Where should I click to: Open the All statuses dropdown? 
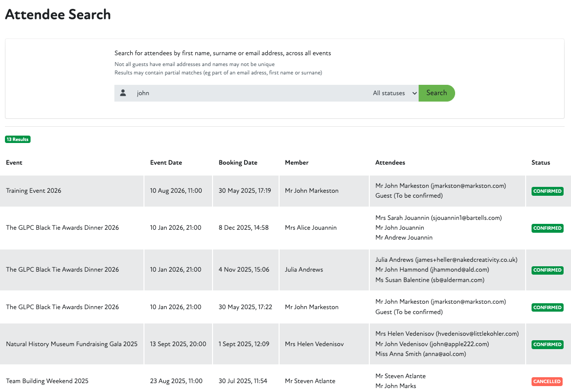[x=392, y=93]
